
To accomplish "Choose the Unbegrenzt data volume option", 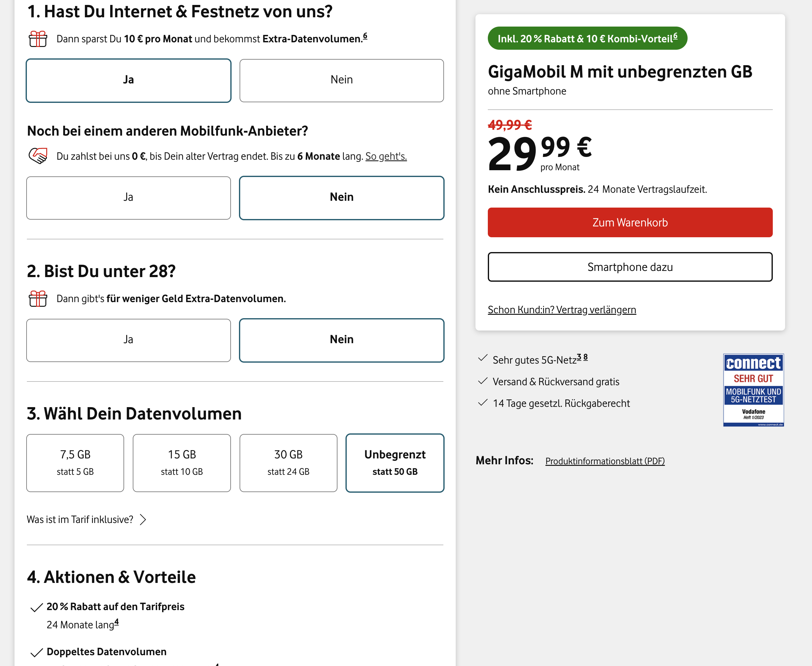I will (395, 463).
